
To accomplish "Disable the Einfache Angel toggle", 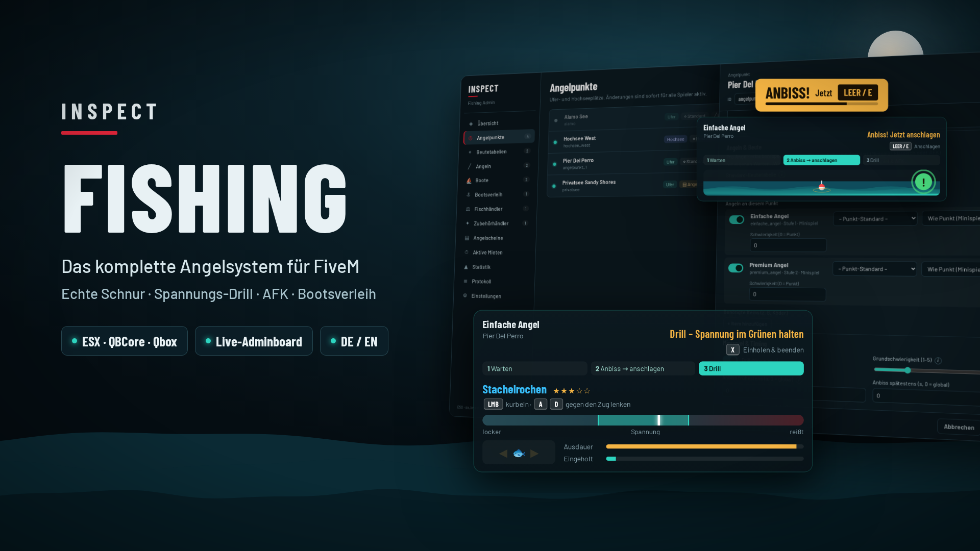I will [x=737, y=219].
